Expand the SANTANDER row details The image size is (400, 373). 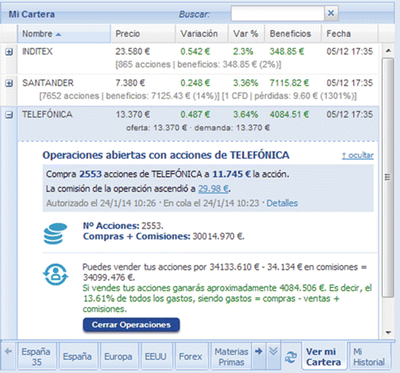9,83
